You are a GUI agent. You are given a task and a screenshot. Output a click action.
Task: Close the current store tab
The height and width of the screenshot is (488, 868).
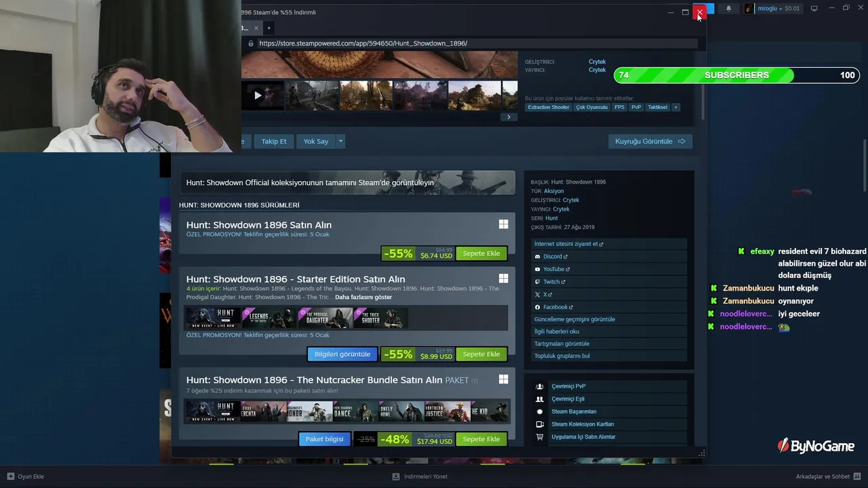256,28
